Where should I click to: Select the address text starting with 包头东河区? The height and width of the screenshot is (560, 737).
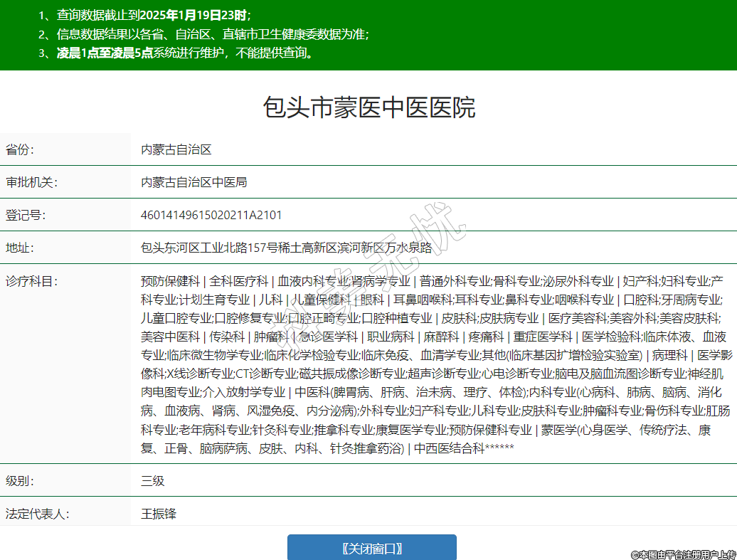286,248
